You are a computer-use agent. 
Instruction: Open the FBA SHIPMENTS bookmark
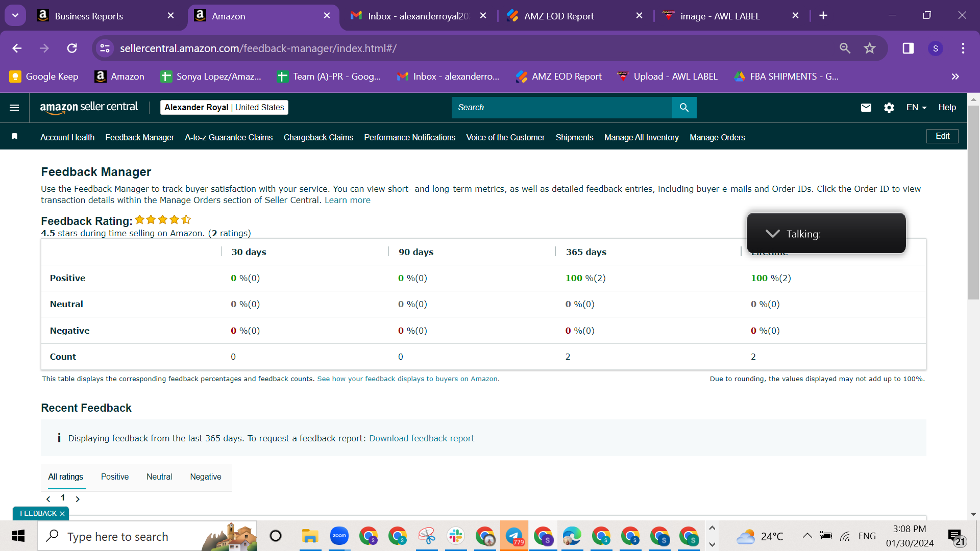pyautogui.click(x=786, y=77)
